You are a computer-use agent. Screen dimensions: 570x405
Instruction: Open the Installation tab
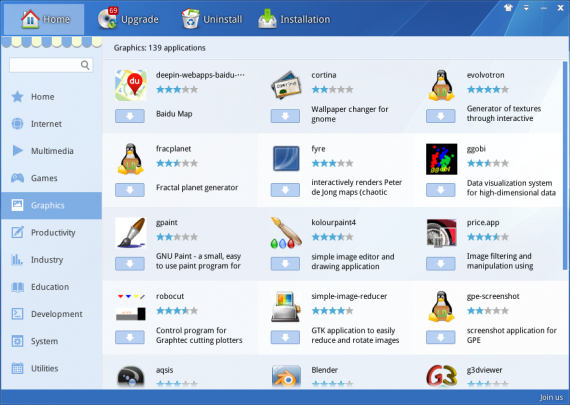pos(294,19)
